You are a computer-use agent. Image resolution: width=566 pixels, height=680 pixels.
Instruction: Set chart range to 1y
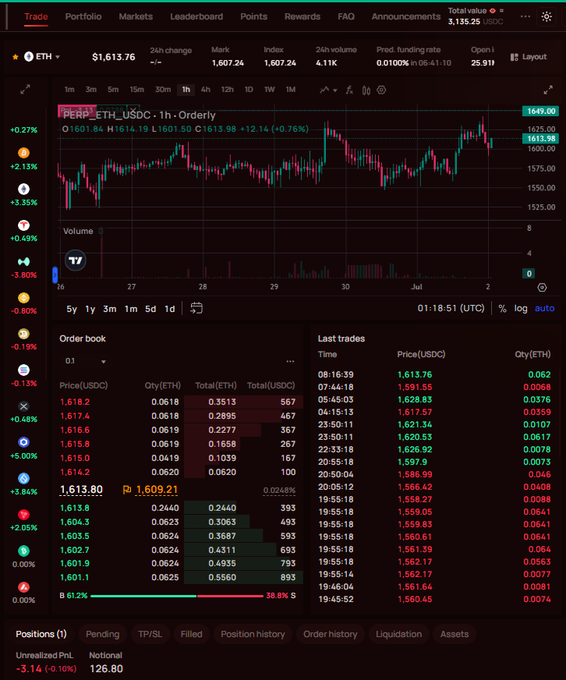coord(90,309)
